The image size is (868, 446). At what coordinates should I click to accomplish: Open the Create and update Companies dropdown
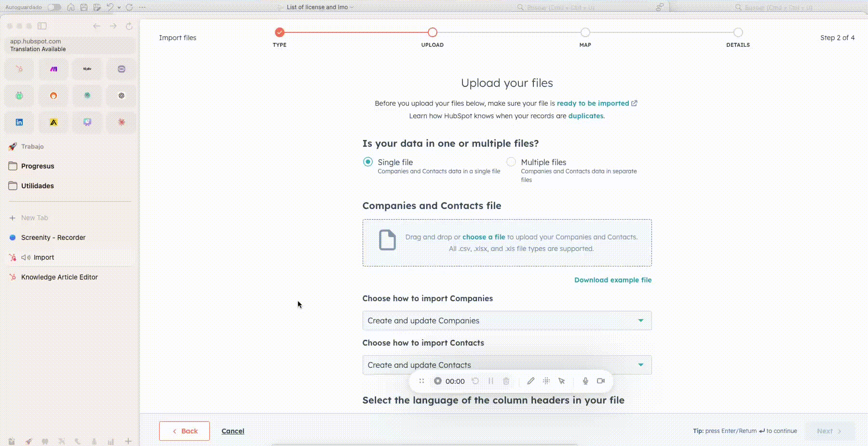(506, 320)
